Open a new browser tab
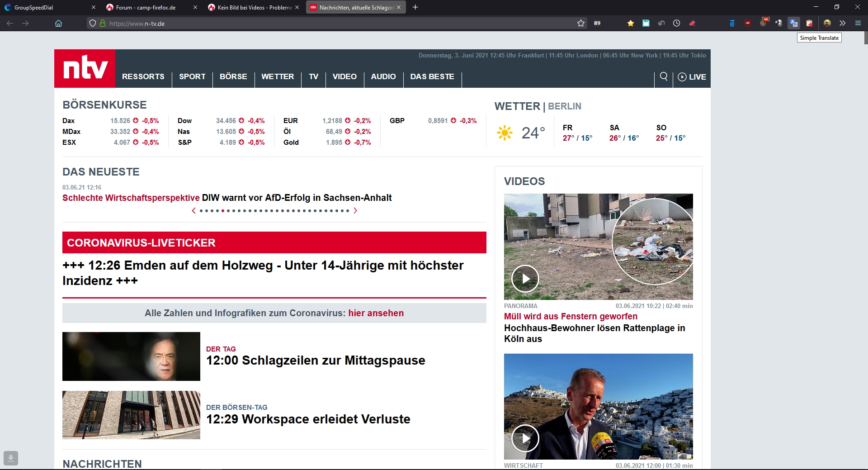868x470 pixels. [x=415, y=7]
